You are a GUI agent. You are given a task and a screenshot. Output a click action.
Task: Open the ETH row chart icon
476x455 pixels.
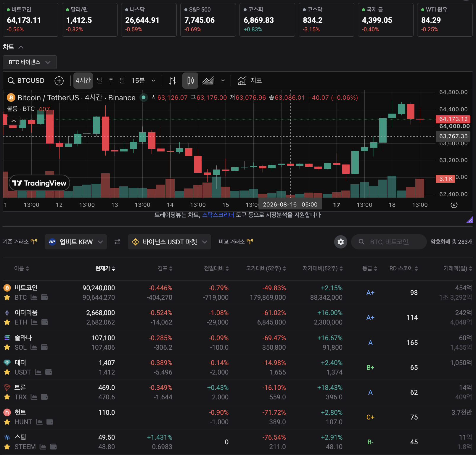coord(34,322)
